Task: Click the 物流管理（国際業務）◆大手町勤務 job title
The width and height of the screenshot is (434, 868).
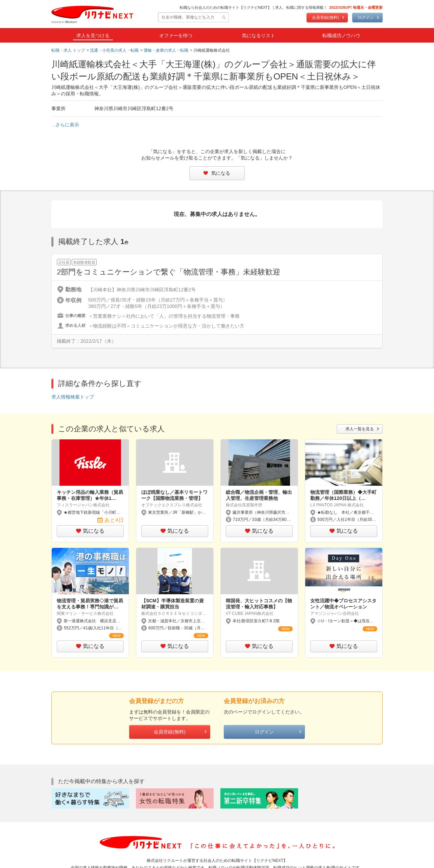Action: (343, 495)
